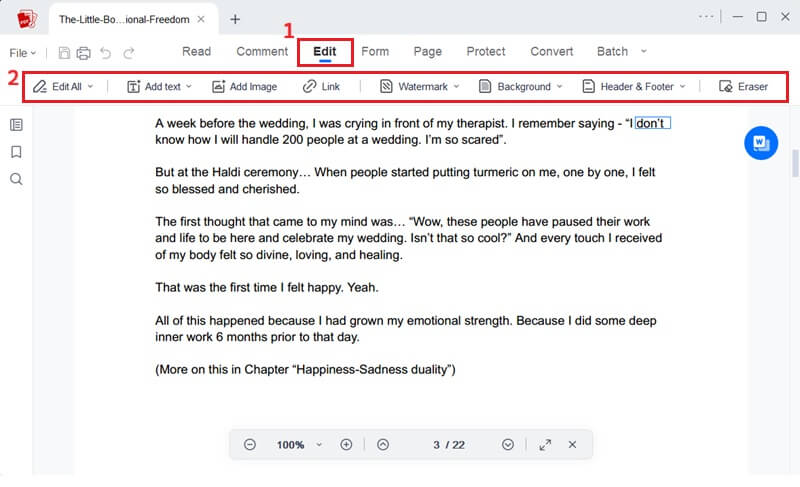
Task: Open the three-dot more options menu
Action: coord(706,17)
